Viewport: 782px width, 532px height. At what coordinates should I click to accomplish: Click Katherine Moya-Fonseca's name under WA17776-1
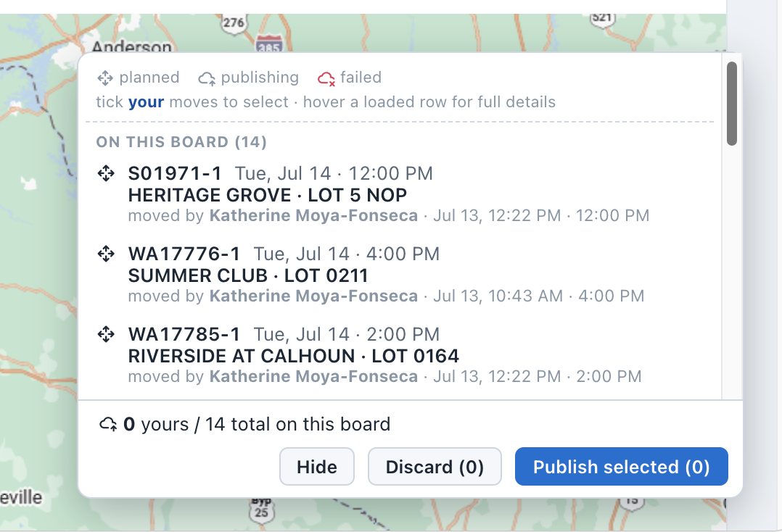(313, 296)
